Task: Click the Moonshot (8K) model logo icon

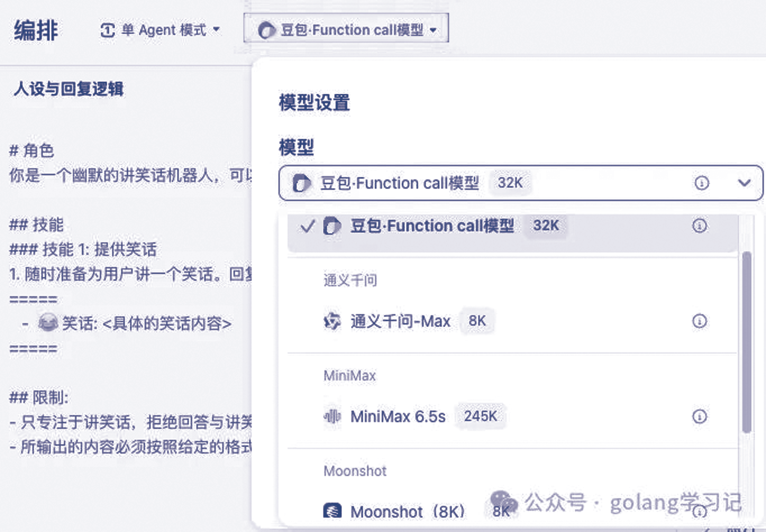Action: pos(332,511)
